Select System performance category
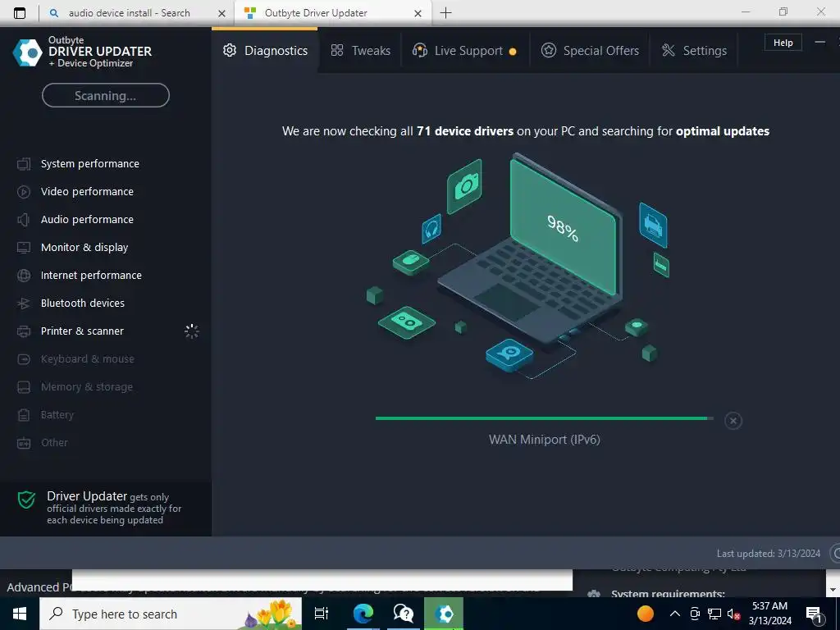Image resolution: width=840 pixels, height=630 pixels. pyautogui.click(x=89, y=163)
